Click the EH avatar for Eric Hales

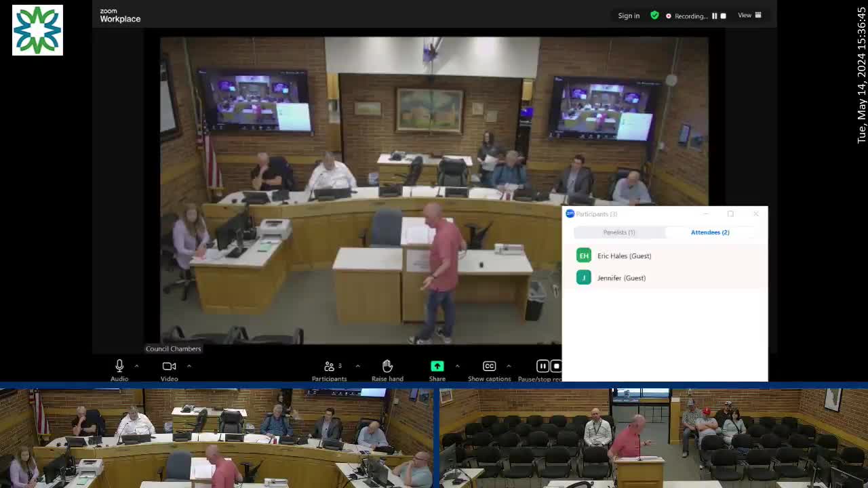[584, 256]
